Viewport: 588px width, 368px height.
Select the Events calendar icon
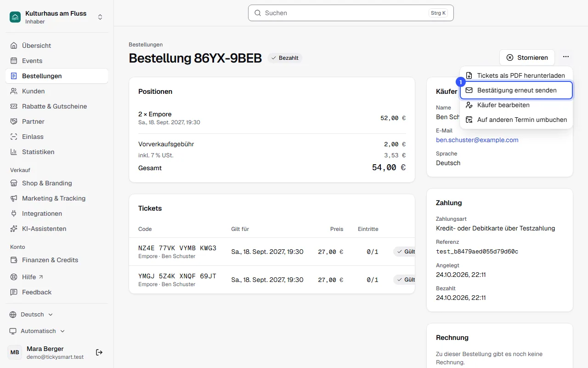[14, 61]
